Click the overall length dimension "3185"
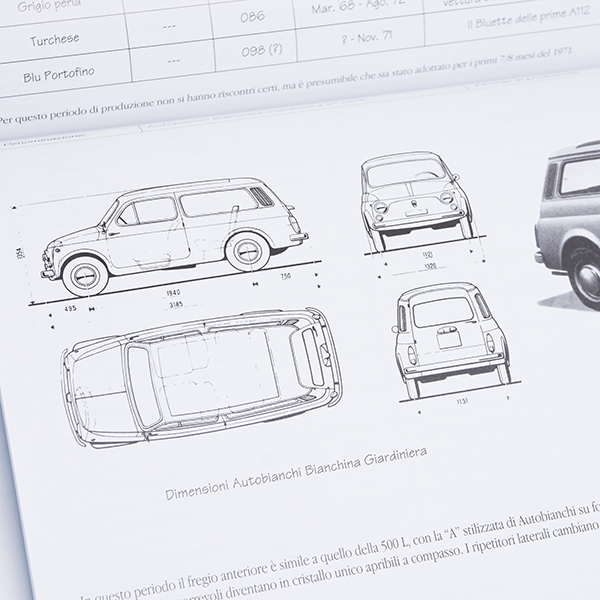600x600 pixels. point(176,305)
